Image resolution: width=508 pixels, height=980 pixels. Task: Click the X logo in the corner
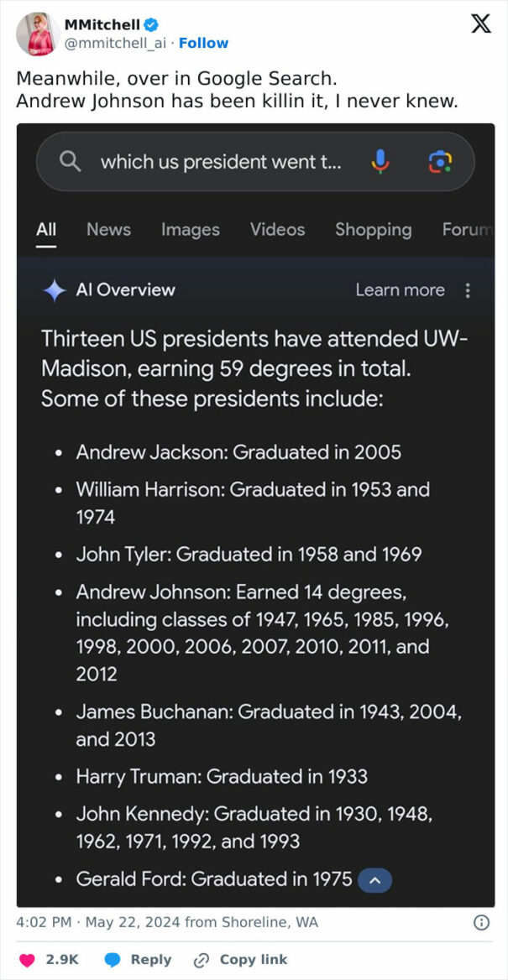480,23
